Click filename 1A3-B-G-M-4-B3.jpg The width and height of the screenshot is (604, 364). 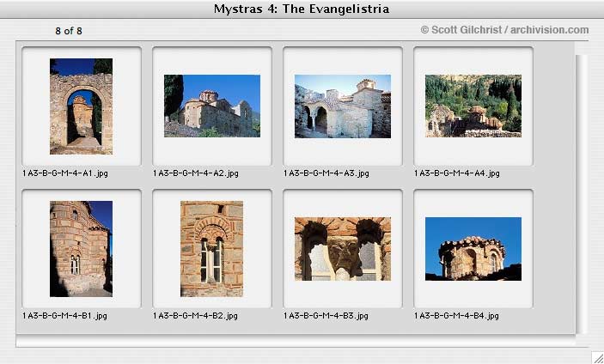coord(326,316)
